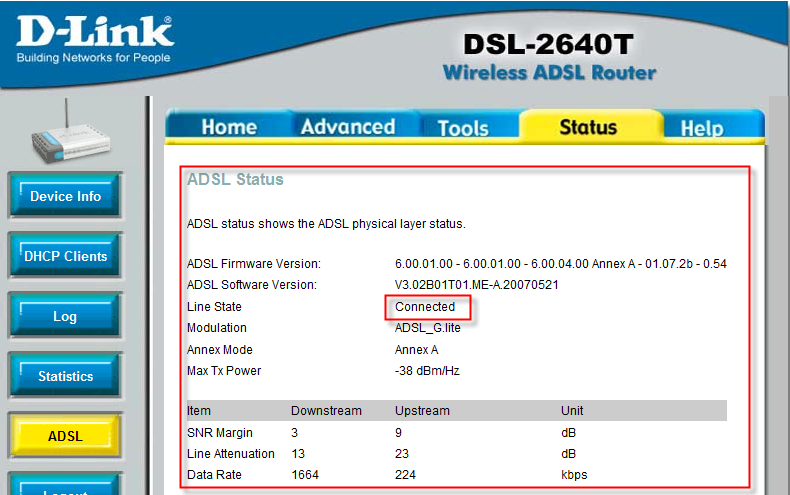The width and height of the screenshot is (790, 495).
Task: Select the upstream data rate 224
Action: [x=405, y=475]
